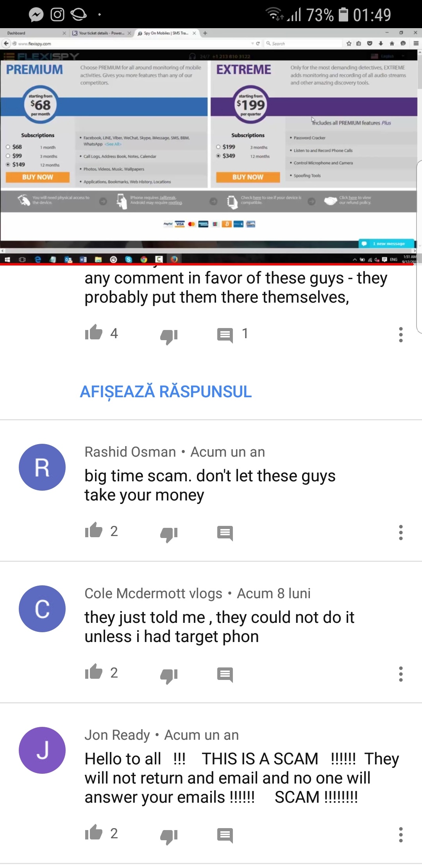The width and height of the screenshot is (422, 868).
Task: Like Jon Ready's comment
Action: coord(94,832)
